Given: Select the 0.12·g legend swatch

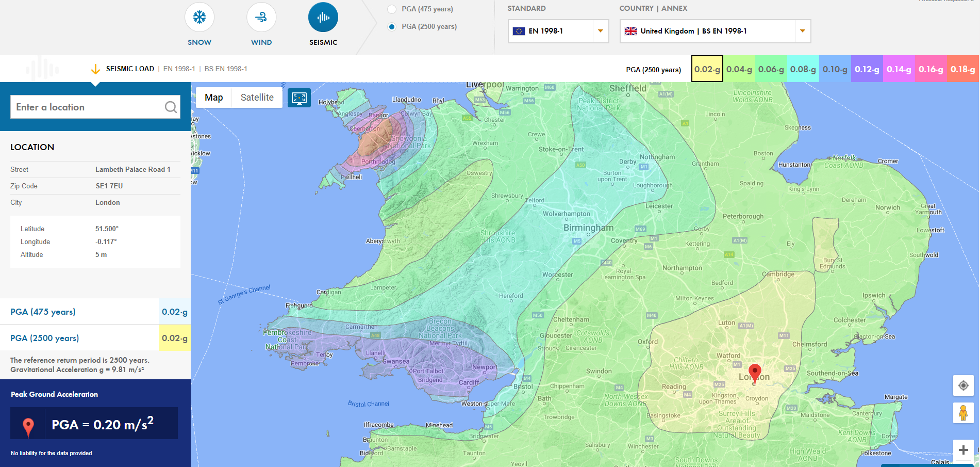Looking at the screenshot, I should [867, 69].
